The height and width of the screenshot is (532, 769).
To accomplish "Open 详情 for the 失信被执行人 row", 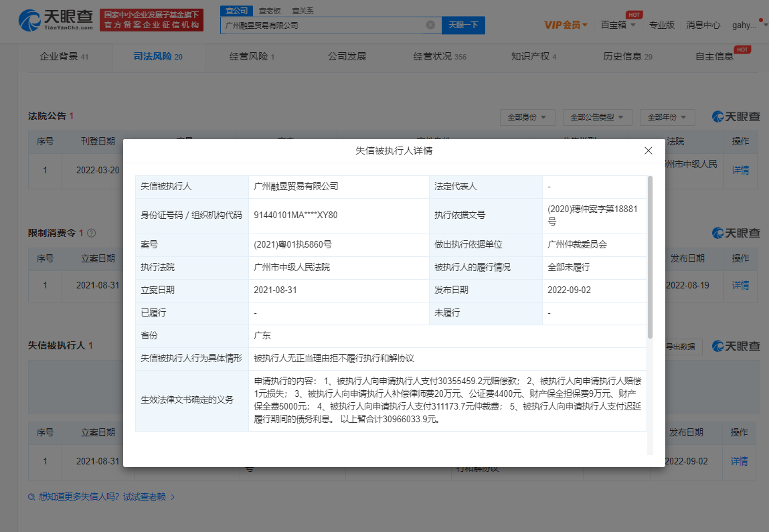I will click(x=739, y=461).
